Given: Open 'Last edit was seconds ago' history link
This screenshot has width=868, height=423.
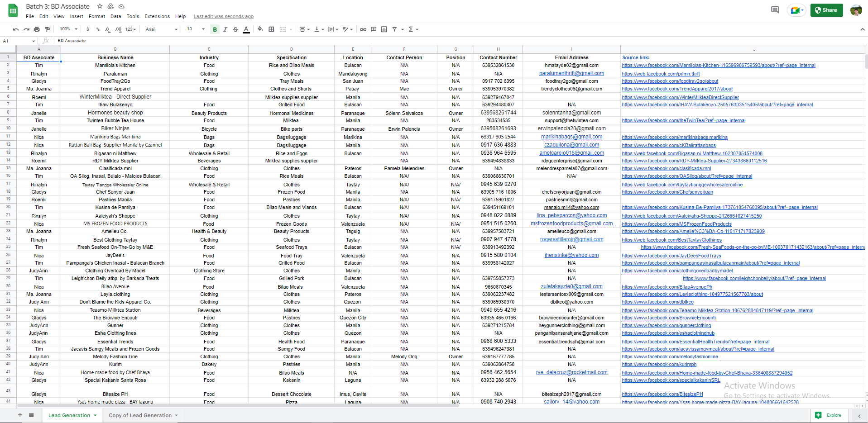Looking at the screenshot, I should click(223, 17).
